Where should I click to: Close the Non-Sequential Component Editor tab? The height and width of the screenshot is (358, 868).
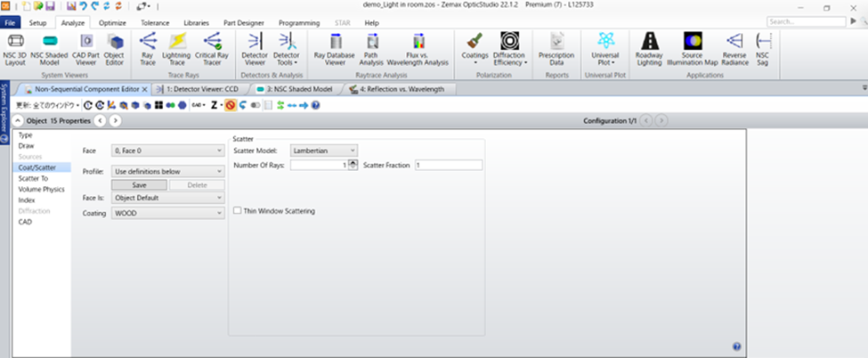click(144, 89)
